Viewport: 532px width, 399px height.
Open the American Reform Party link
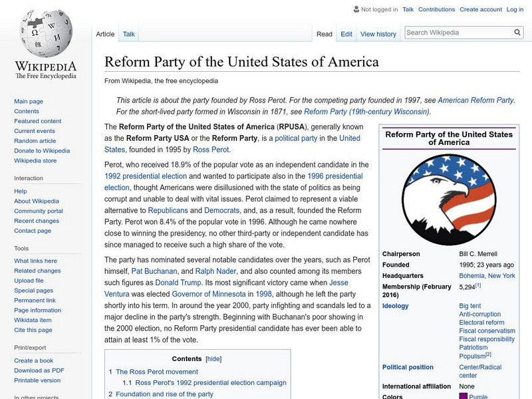tap(475, 100)
